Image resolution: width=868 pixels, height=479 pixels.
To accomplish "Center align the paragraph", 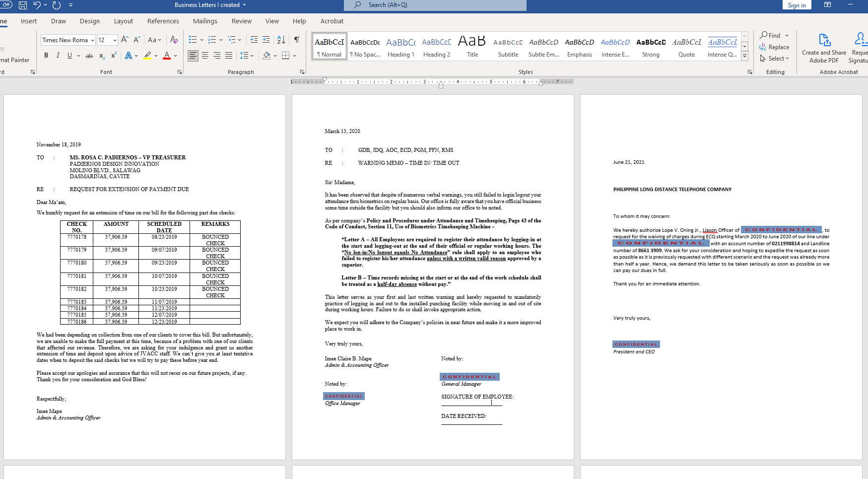I will [205, 56].
